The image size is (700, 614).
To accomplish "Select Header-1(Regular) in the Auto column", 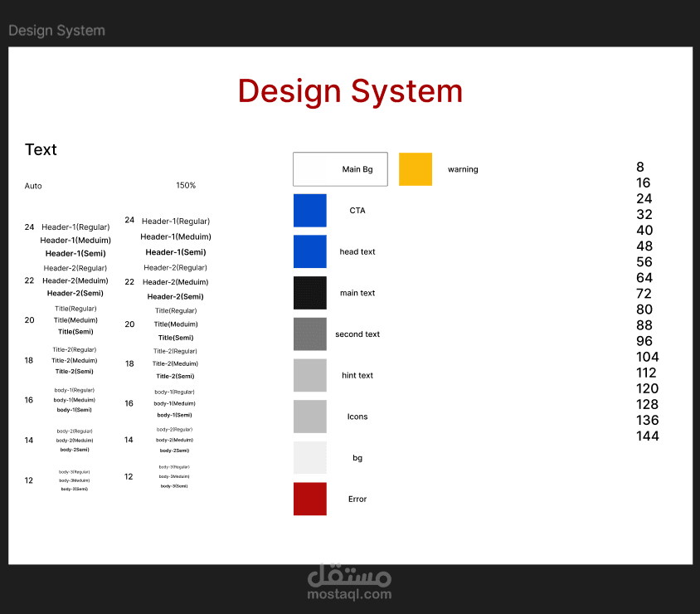I will (x=75, y=227).
